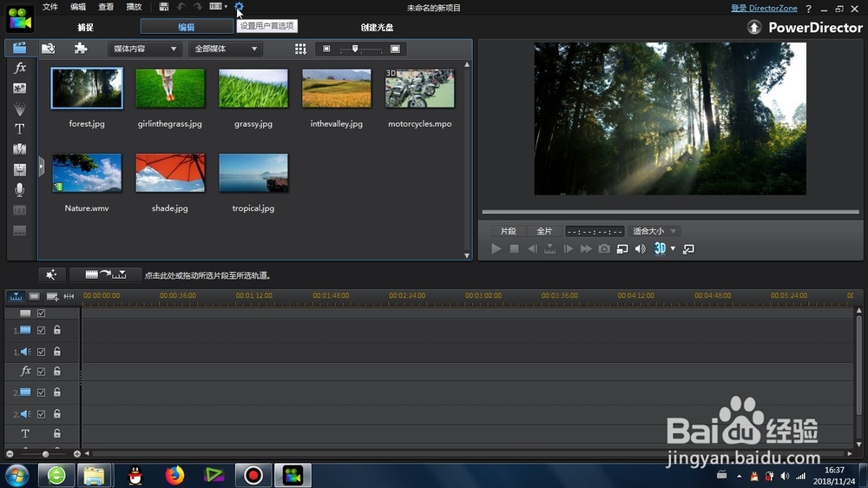Enable 3D preview mode
This screenshot has height=488, width=868.
[x=660, y=248]
